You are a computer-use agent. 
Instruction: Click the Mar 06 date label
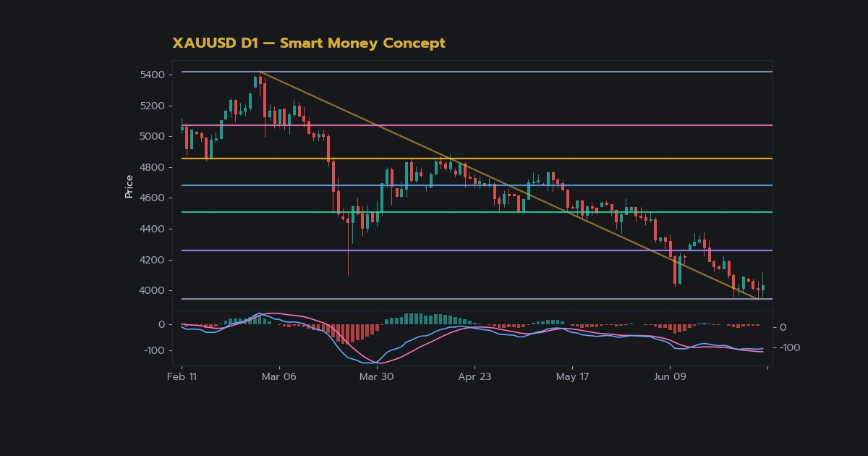point(279,377)
